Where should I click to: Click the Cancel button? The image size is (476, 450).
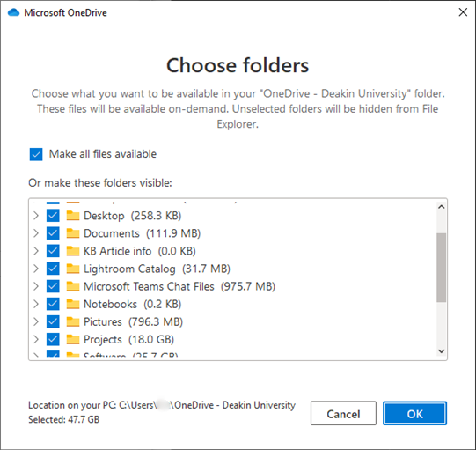pyautogui.click(x=343, y=413)
